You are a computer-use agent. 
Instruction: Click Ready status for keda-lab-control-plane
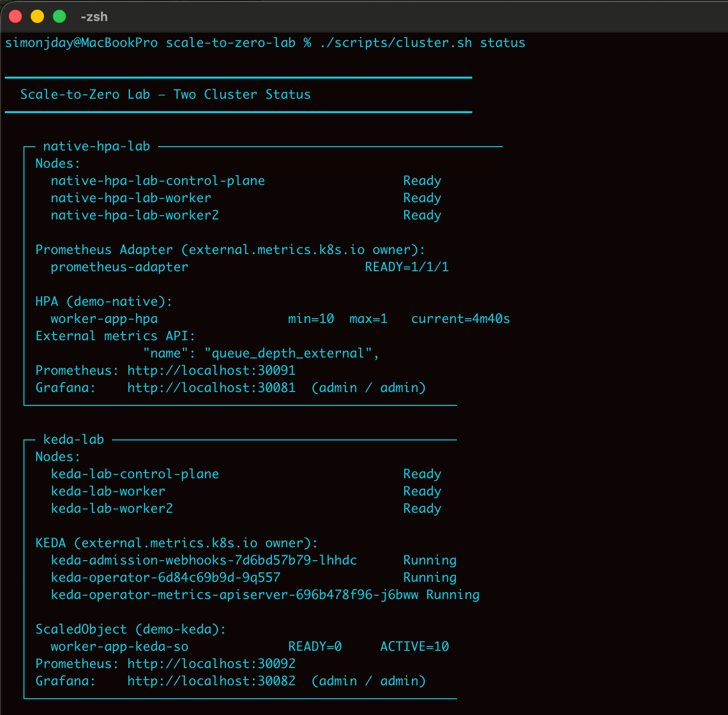422,474
